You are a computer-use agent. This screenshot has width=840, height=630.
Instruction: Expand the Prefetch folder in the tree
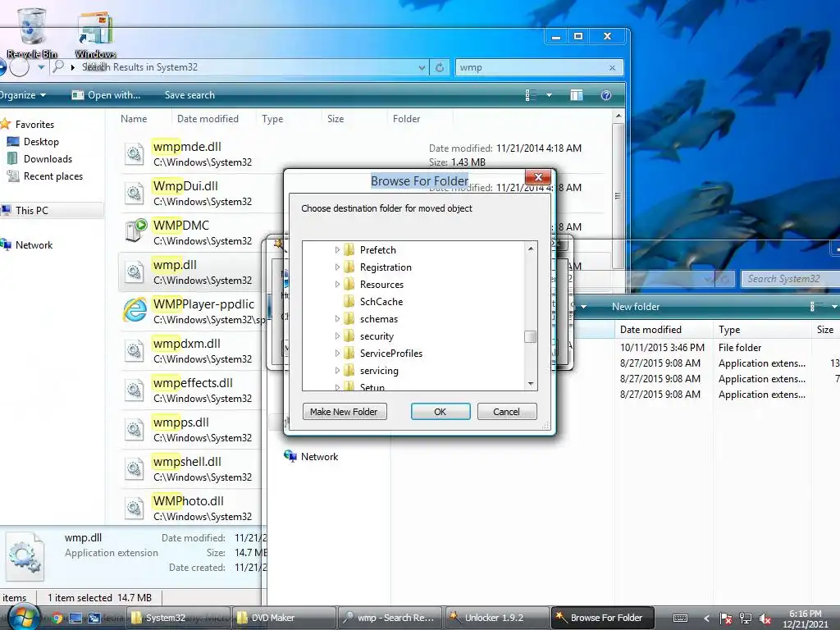click(337, 250)
